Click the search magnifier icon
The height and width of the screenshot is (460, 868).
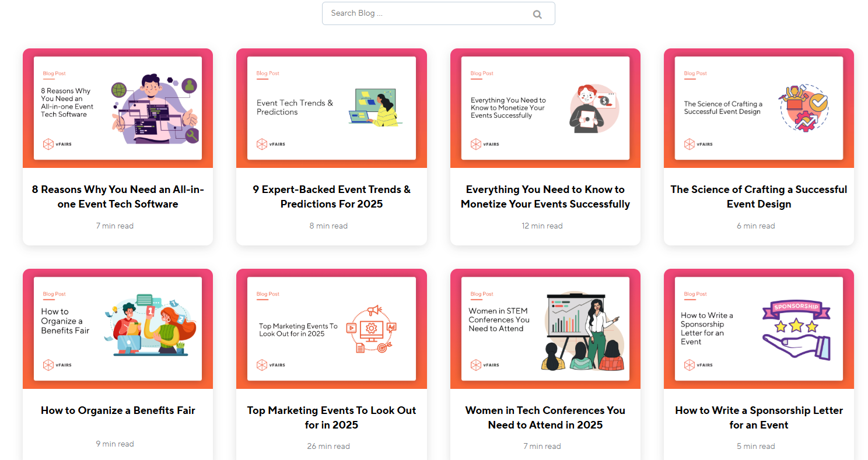(537, 13)
